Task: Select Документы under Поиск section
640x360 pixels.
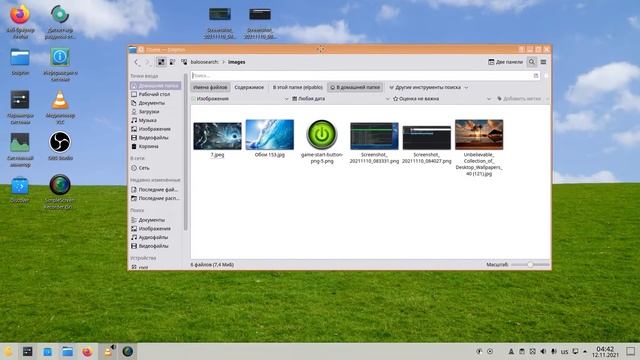Action: pyautogui.click(x=156, y=220)
